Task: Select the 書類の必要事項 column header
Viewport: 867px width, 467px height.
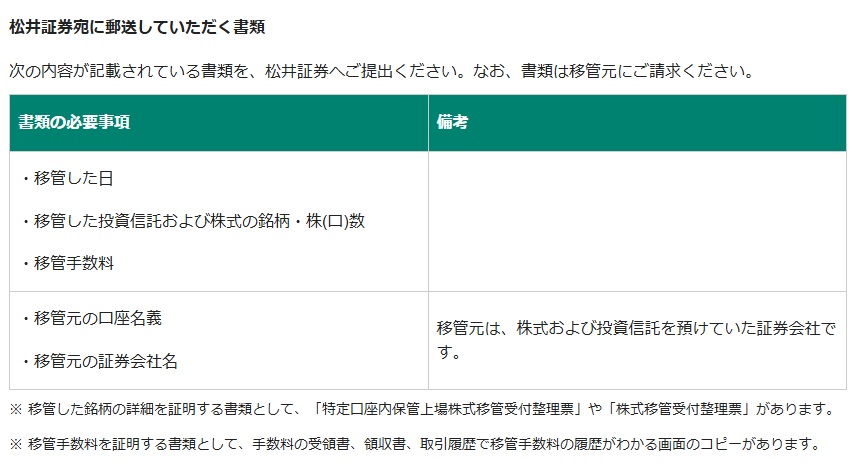Action: pyautogui.click(x=74, y=123)
